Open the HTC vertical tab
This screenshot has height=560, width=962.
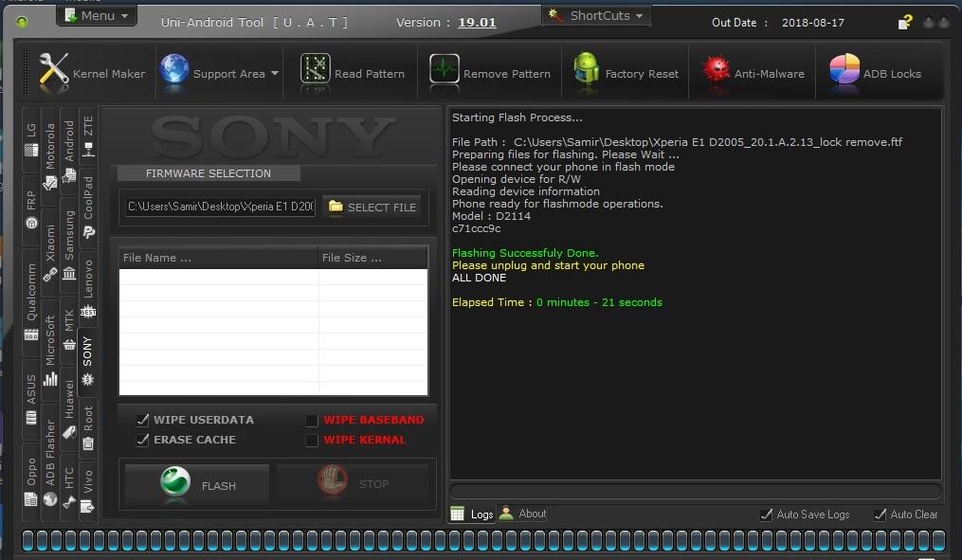tap(69, 488)
